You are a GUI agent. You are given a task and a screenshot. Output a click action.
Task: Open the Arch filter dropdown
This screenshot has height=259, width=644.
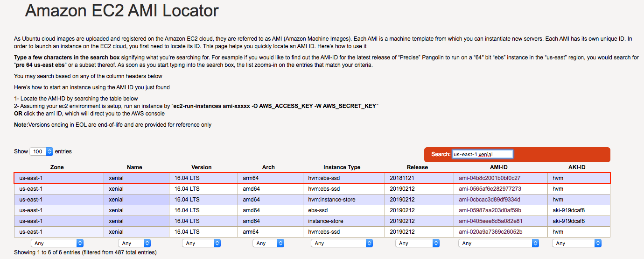click(268, 243)
